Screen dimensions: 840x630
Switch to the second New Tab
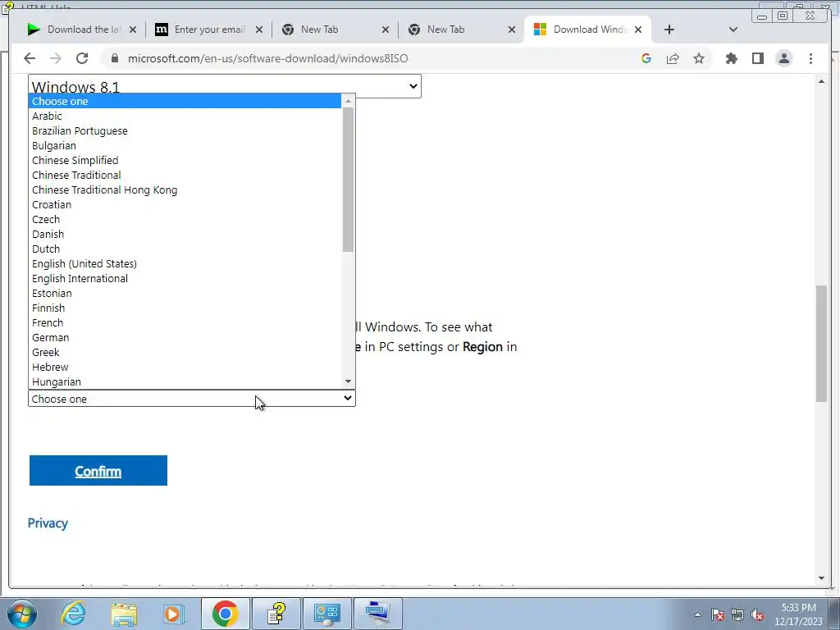tap(462, 30)
